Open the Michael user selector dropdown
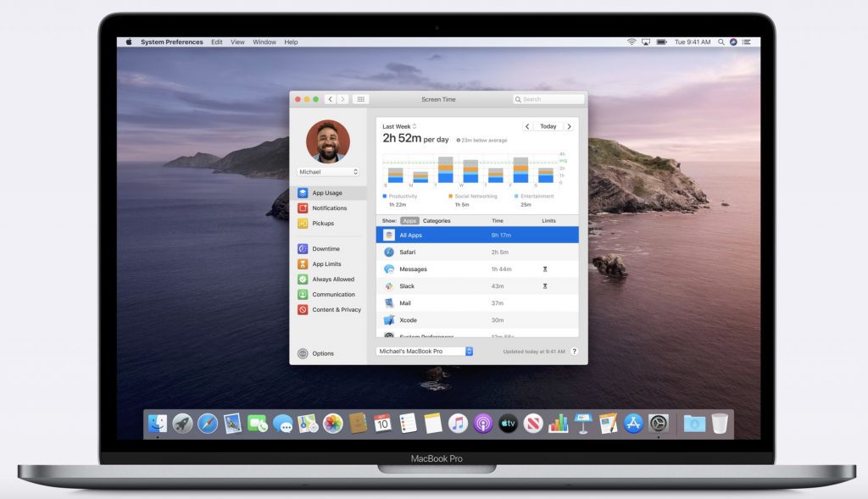Viewport: 868px width, 499px height. click(x=328, y=172)
